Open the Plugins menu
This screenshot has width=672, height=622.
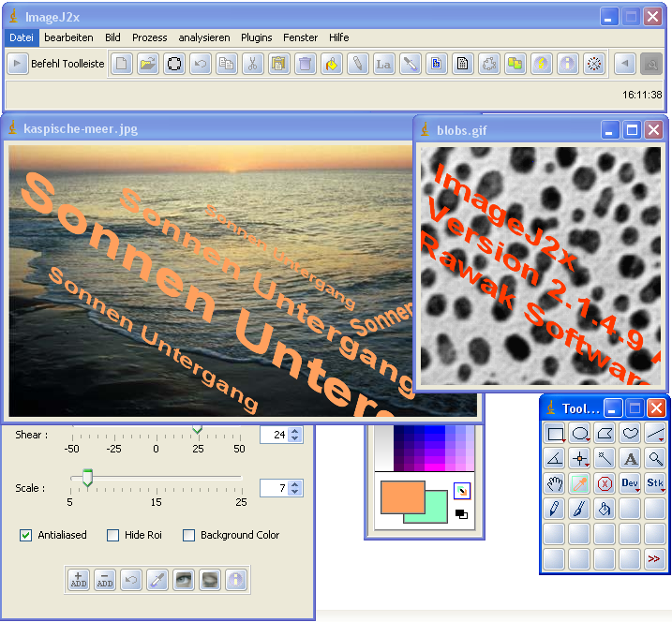pyautogui.click(x=256, y=37)
